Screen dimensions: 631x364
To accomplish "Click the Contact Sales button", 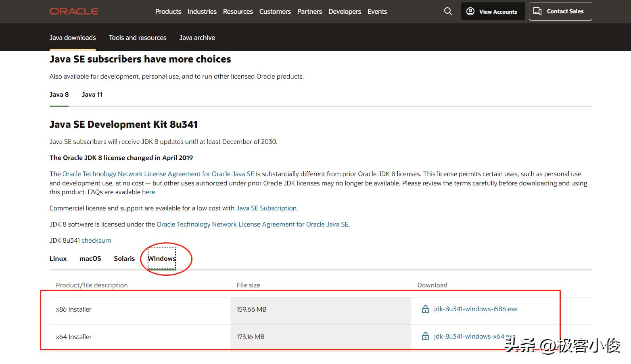I will [560, 11].
